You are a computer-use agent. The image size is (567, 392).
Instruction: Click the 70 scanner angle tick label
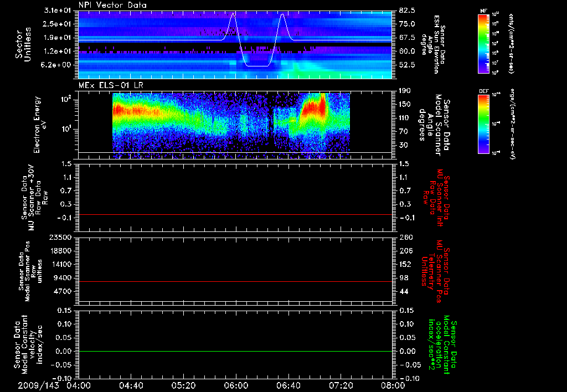click(403, 131)
